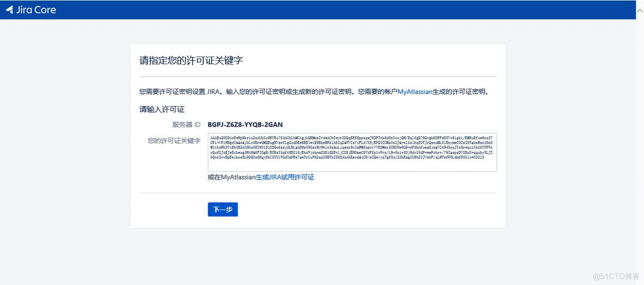Click the 服务器 ID label
This screenshot has width=644, height=285.
coord(187,125)
